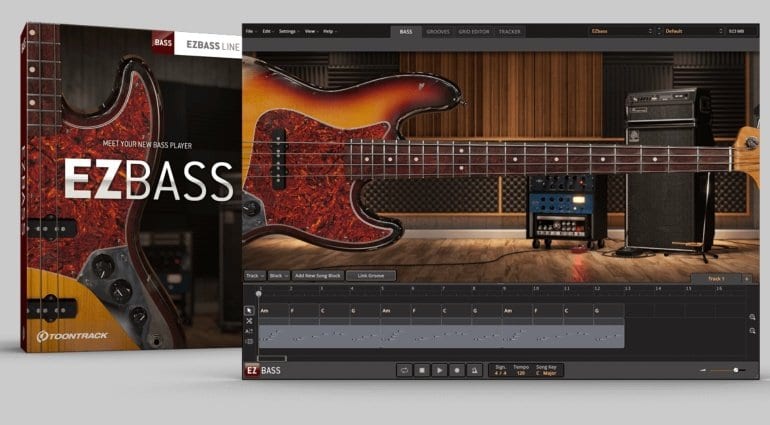Click bar number 8 in the ruler
This screenshot has width=770, height=425.
(x=473, y=288)
